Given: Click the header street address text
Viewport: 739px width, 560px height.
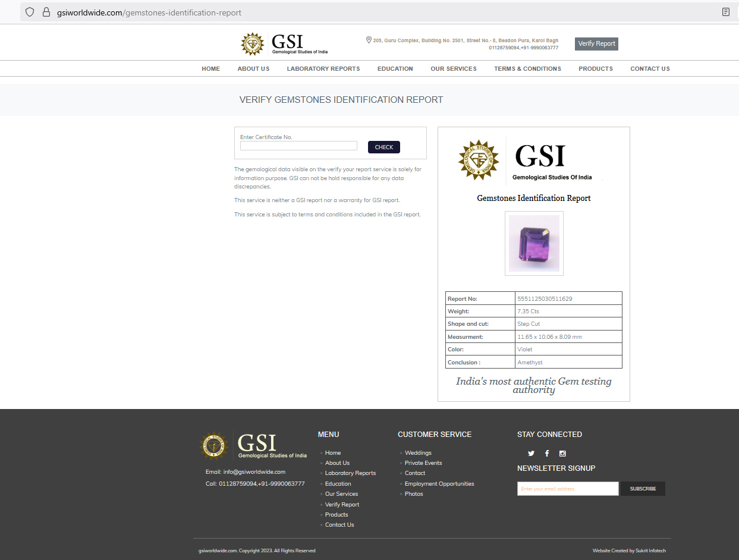Looking at the screenshot, I should [x=466, y=40].
